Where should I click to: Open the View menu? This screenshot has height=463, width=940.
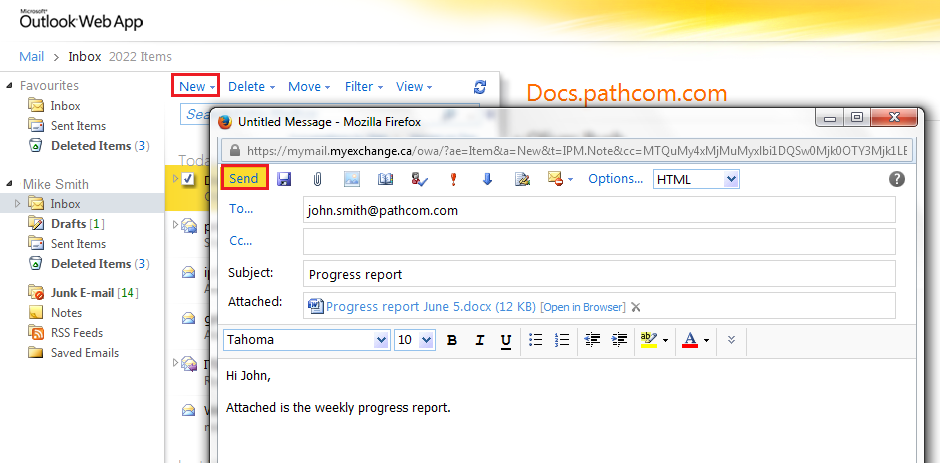tap(414, 86)
